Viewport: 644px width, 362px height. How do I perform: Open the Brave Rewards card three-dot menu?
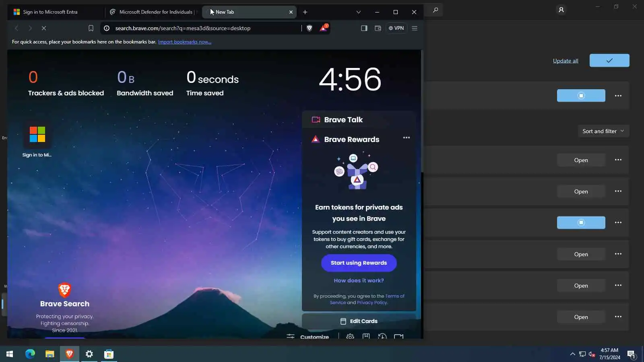pos(407,138)
